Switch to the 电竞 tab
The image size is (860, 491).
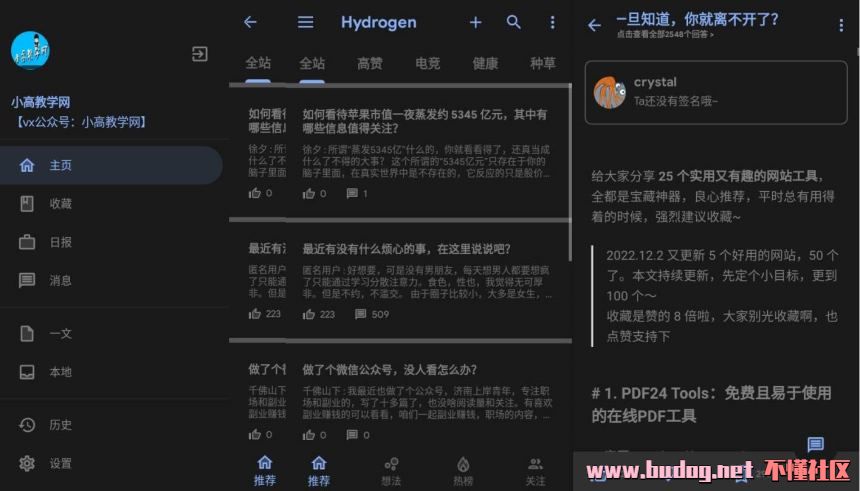point(428,64)
